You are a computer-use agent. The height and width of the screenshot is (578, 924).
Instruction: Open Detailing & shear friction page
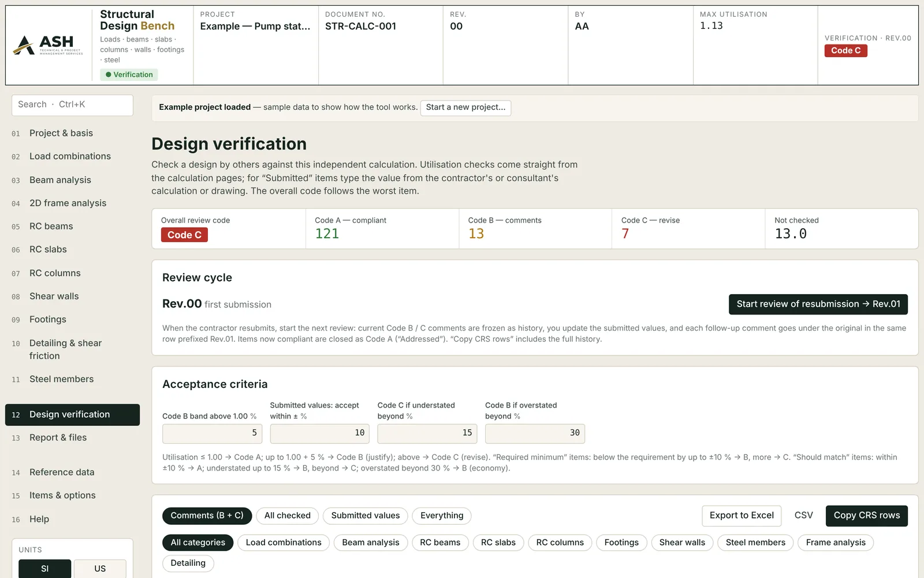pyautogui.click(x=72, y=349)
